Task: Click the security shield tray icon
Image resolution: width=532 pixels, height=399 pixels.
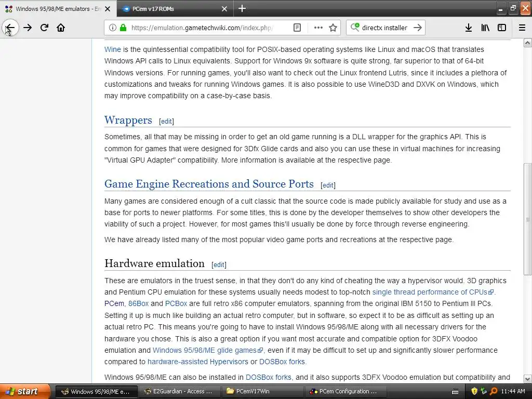Action: pyautogui.click(x=474, y=392)
